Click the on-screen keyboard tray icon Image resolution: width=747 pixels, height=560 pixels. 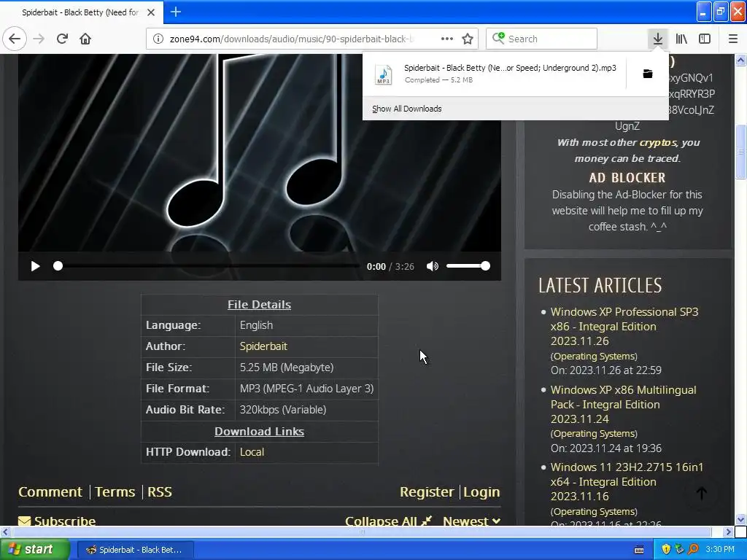point(639,550)
